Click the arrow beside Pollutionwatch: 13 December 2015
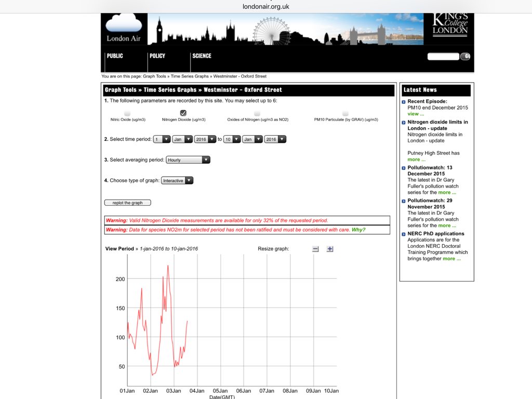Viewport: 532px width, 399px height. [404, 167]
